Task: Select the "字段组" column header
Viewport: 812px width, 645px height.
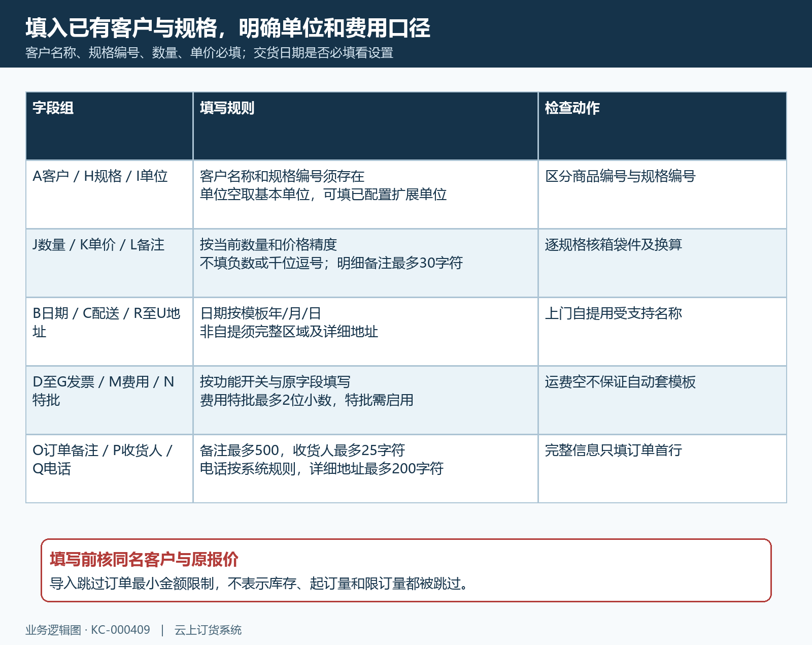Action: pyautogui.click(x=110, y=126)
